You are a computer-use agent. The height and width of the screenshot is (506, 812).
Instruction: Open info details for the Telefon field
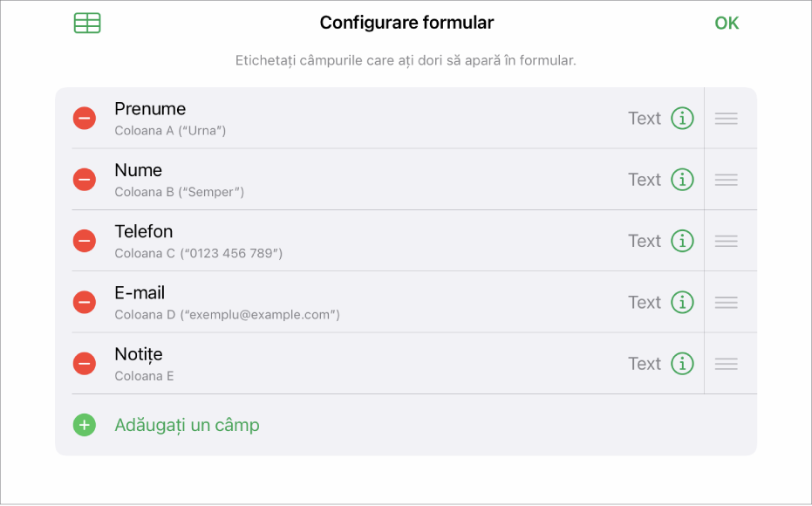[683, 241]
